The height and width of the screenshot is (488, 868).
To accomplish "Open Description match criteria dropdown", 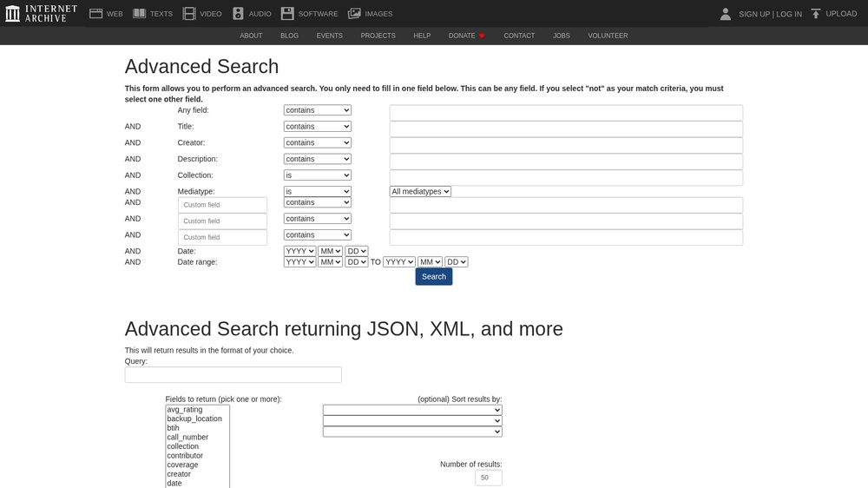I will [x=317, y=159].
